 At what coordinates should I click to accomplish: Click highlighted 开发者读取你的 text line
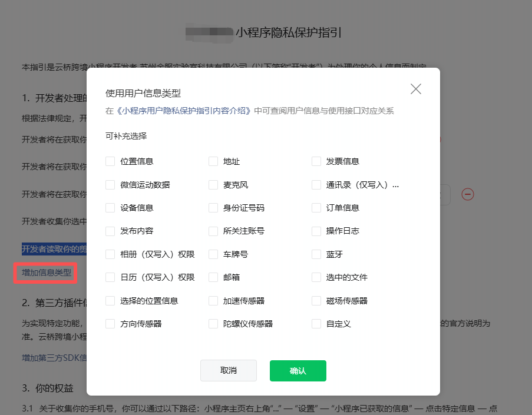54,249
